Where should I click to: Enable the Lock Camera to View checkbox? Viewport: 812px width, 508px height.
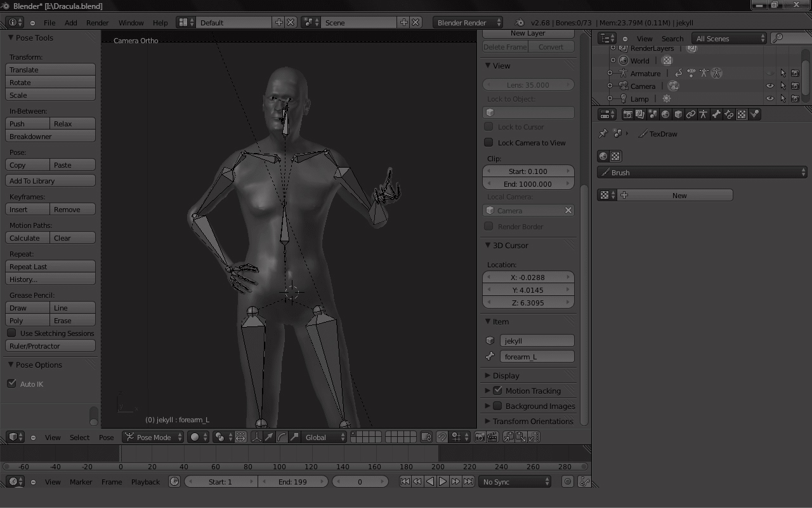(488, 143)
